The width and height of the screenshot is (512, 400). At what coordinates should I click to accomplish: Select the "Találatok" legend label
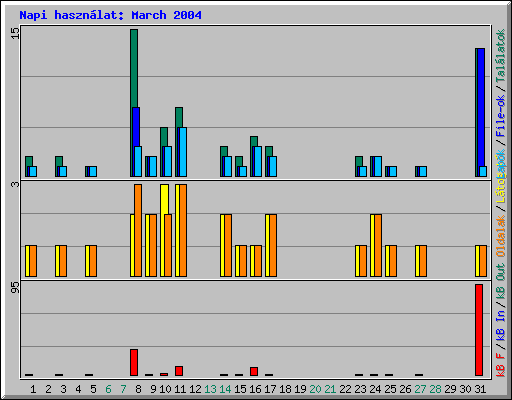coord(500,56)
